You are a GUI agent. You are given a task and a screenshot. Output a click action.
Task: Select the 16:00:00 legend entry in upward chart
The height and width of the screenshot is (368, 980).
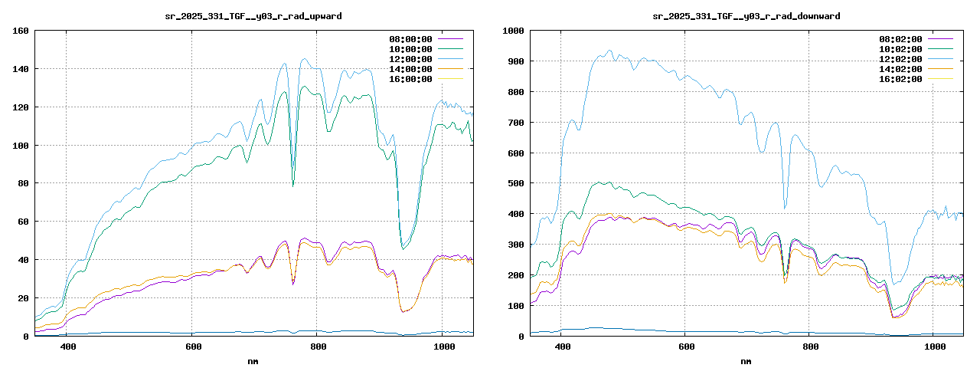pyautogui.click(x=409, y=79)
